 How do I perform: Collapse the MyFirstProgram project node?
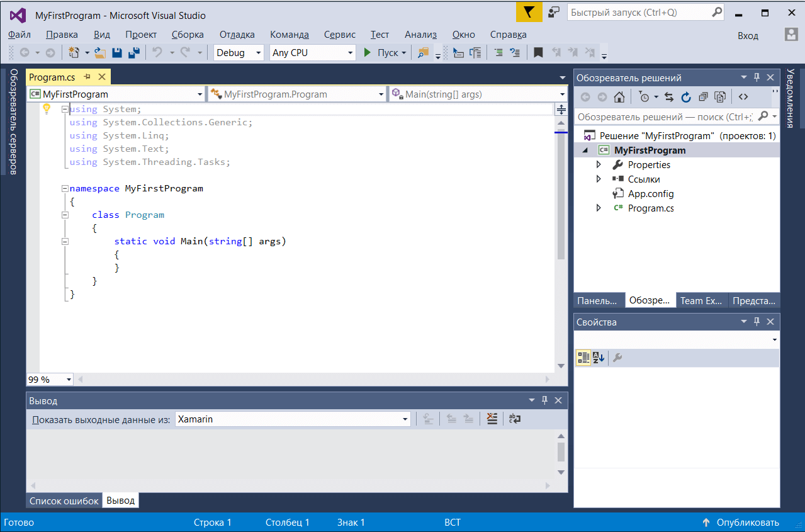[x=585, y=150]
